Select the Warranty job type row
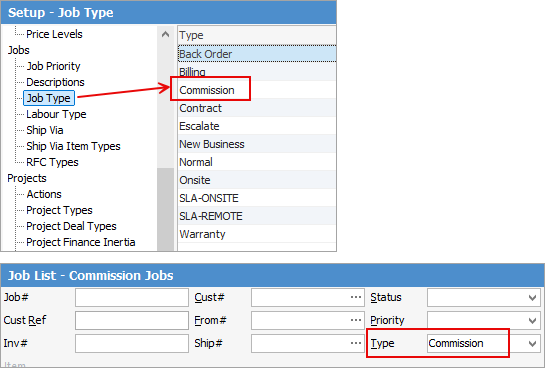The height and width of the screenshot is (368, 545). point(257,235)
